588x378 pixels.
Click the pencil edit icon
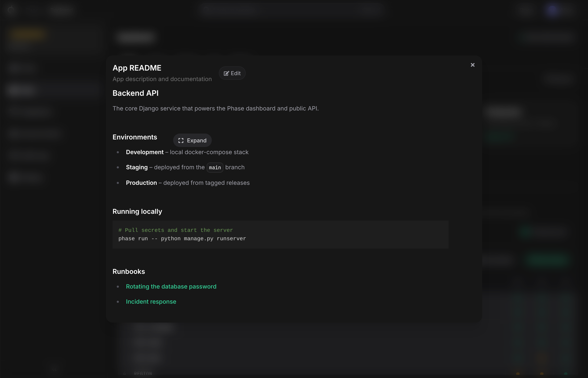(226, 73)
